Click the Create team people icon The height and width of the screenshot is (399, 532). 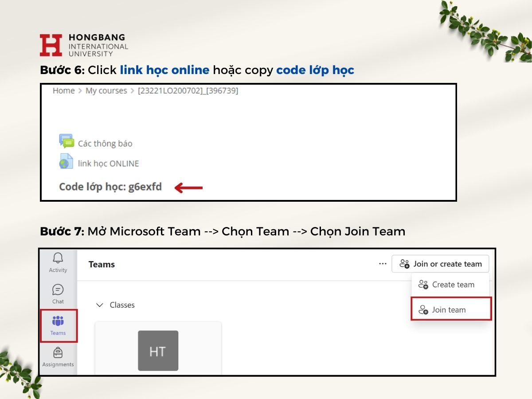[423, 285]
